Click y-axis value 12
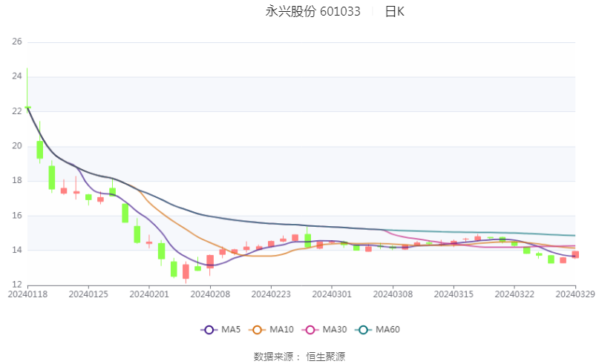The width and height of the screenshot is (599, 364). [x=17, y=285]
